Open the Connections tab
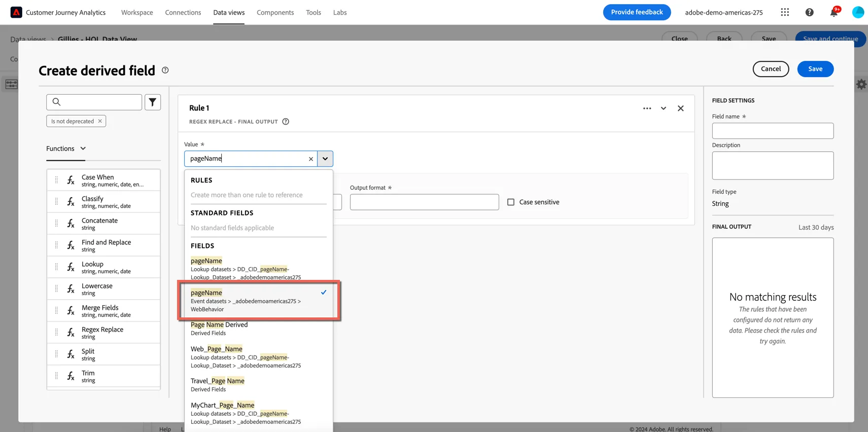The width and height of the screenshot is (868, 432). [183, 12]
